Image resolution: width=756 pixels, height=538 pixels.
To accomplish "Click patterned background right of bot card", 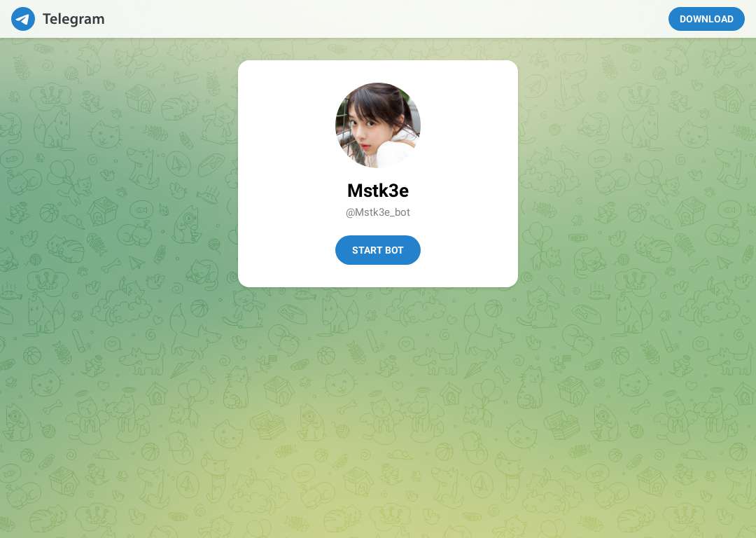I will coord(636,174).
